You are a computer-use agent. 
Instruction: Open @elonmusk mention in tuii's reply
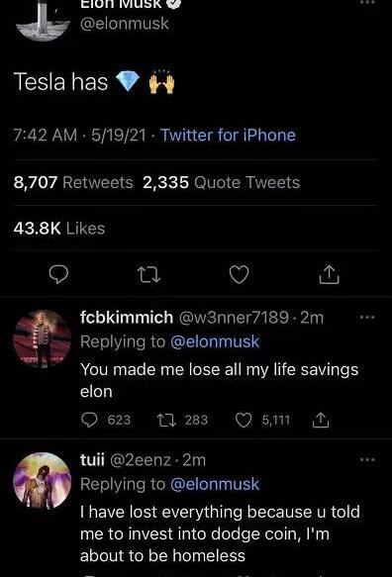pos(215,484)
